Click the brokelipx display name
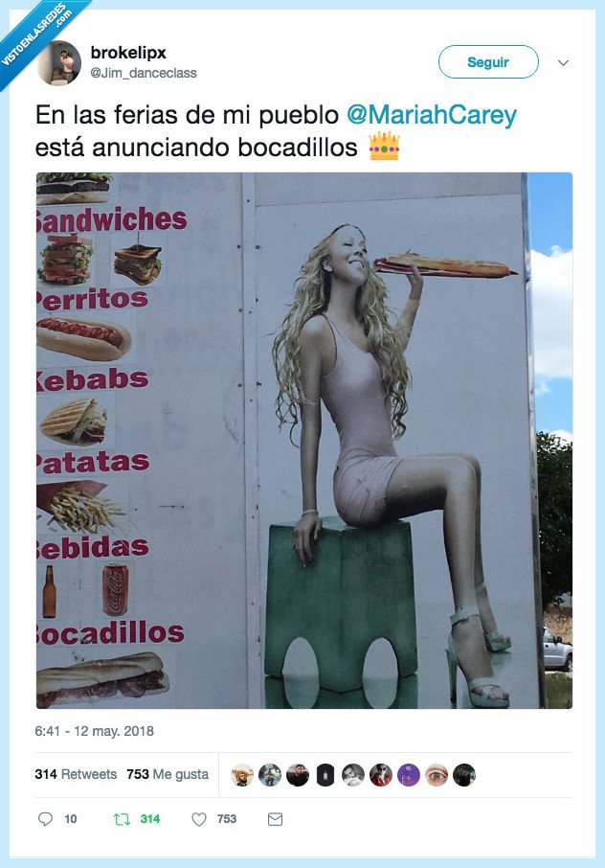Screen dimensions: 605x868 tap(128, 53)
